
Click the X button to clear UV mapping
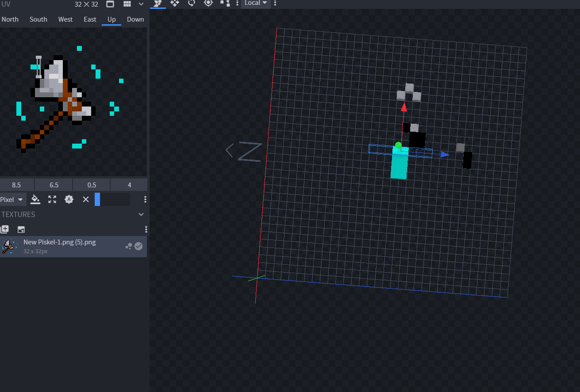click(85, 199)
